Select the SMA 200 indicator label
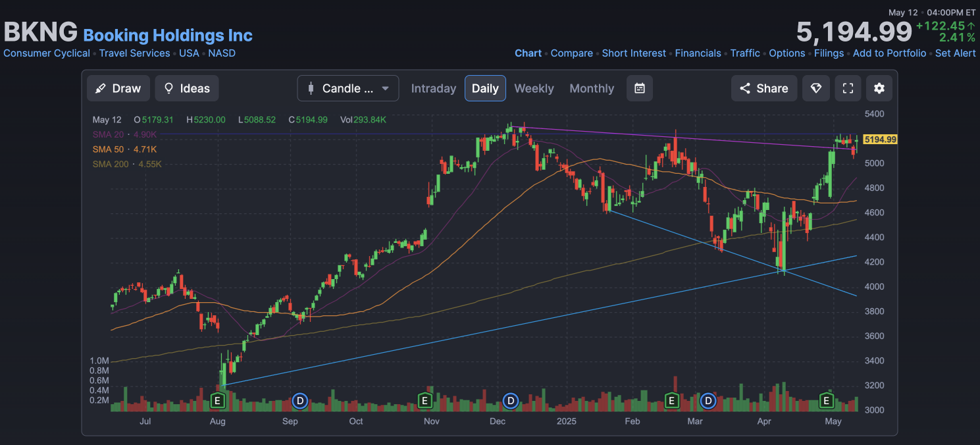Screen dimensions: 980x445 pos(111,164)
